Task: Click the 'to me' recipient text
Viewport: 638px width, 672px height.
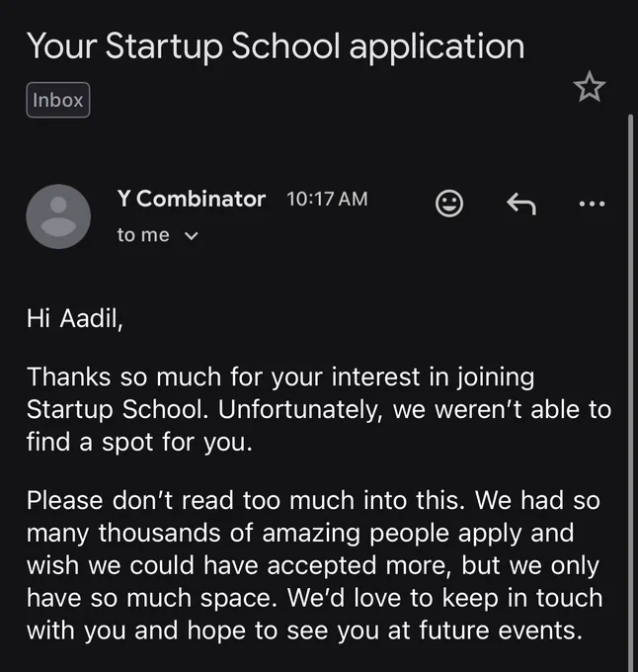Action: [143, 235]
